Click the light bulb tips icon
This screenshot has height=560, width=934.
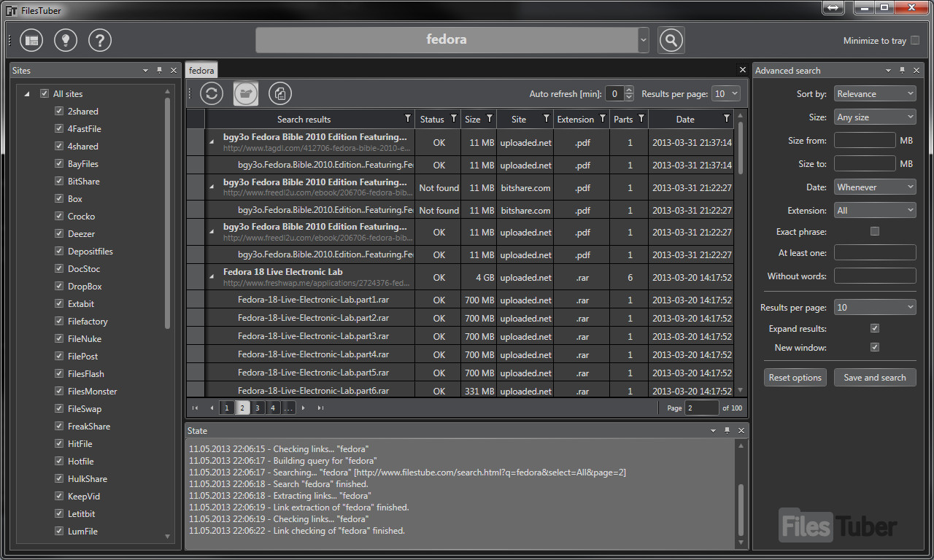[66, 40]
